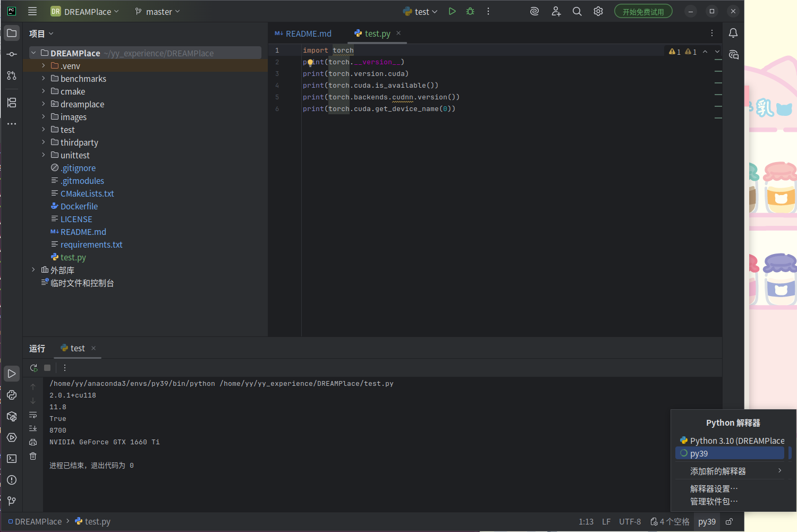Open master branch dropdown
This screenshot has width=797, height=532.
pos(157,11)
